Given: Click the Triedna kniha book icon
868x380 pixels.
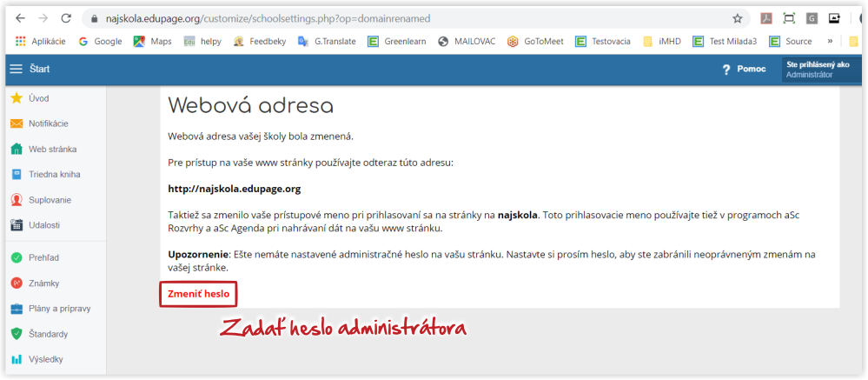Looking at the screenshot, I should 16,174.
